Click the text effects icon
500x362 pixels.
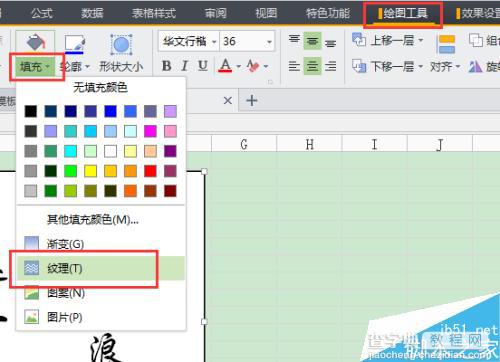[253, 66]
